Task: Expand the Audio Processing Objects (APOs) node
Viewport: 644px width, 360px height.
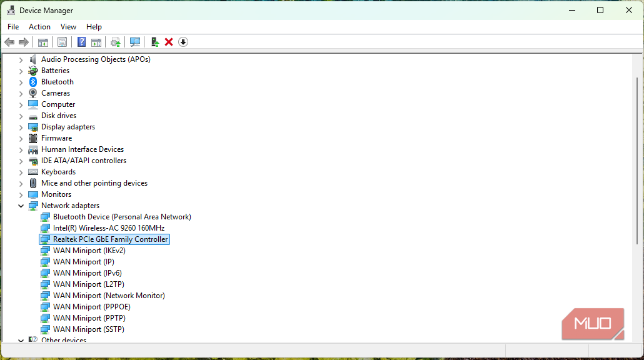Action: [21, 59]
